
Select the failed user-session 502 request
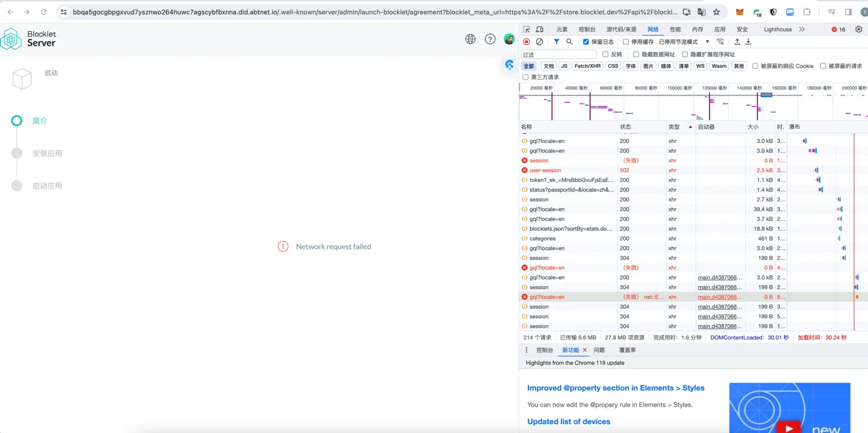[x=569, y=170]
